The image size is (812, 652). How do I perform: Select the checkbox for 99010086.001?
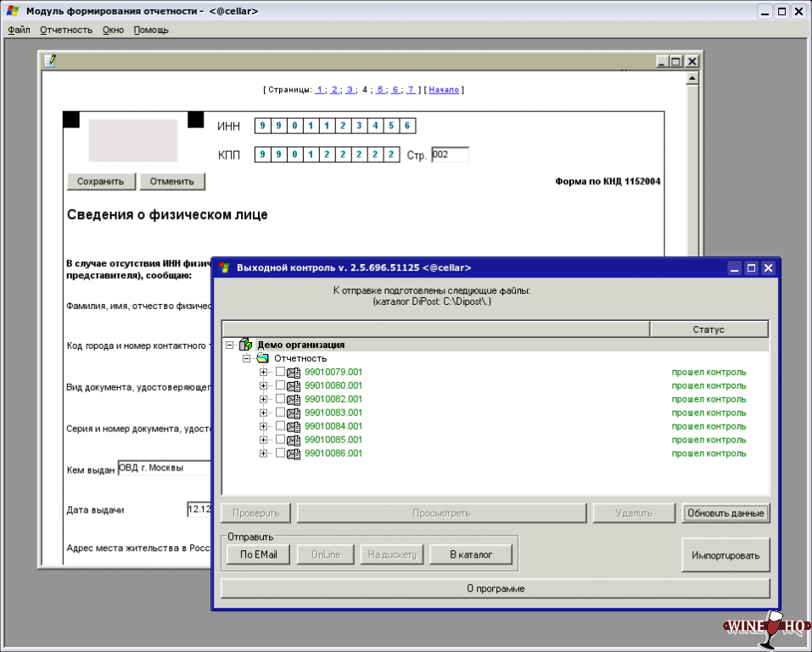[280, 453]
